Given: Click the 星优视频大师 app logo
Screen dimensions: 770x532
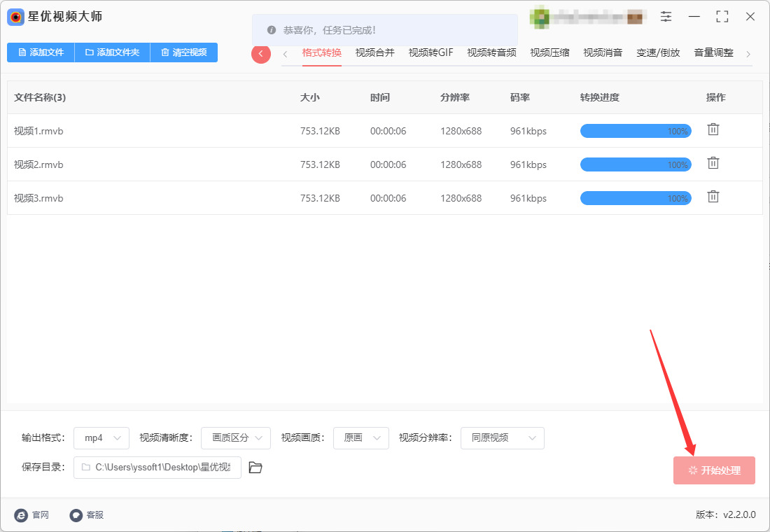Looking at the screenshot, I should [x=15, y=17].
